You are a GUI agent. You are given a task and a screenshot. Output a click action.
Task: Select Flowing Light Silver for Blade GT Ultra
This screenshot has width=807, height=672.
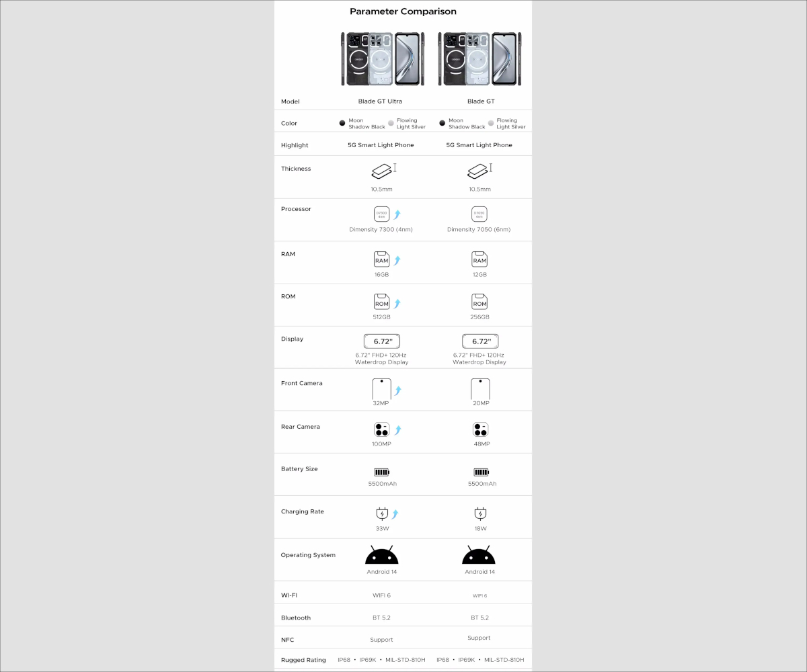(391, 124)
